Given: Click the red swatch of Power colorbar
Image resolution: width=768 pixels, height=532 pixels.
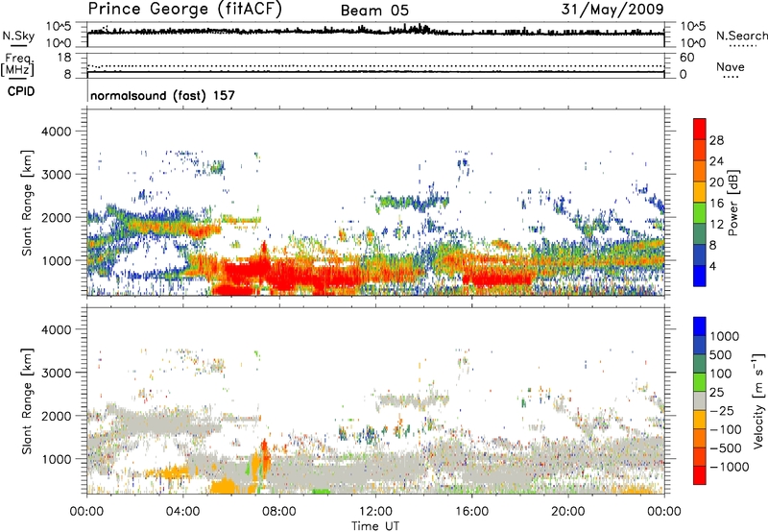Looking at the screenshot, I should 700,129.
